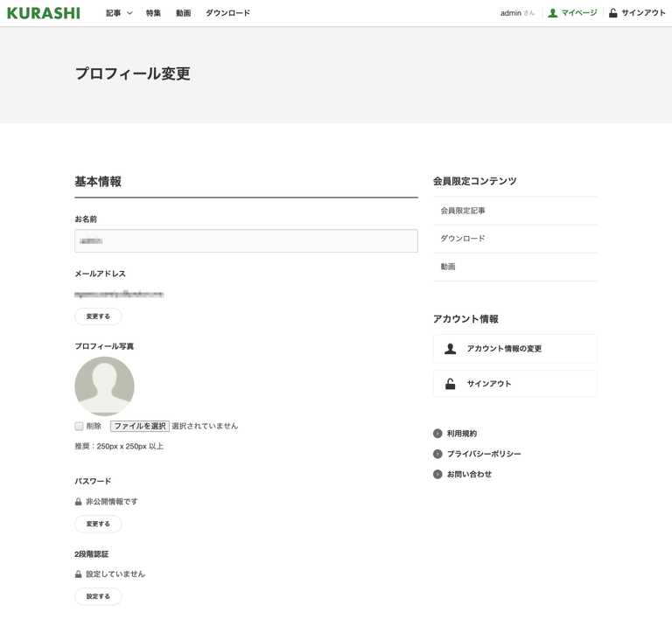The height and width of the screenshot is (626, 672).
Task: Click the KURASHI logo
Action: (x=44, y=13)
